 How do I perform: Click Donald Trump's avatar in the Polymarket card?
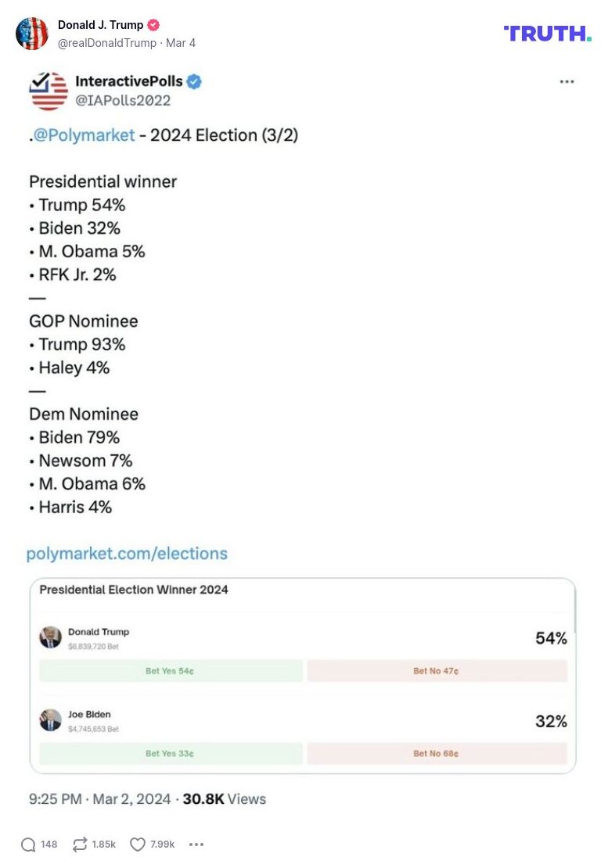click(52, 637)
